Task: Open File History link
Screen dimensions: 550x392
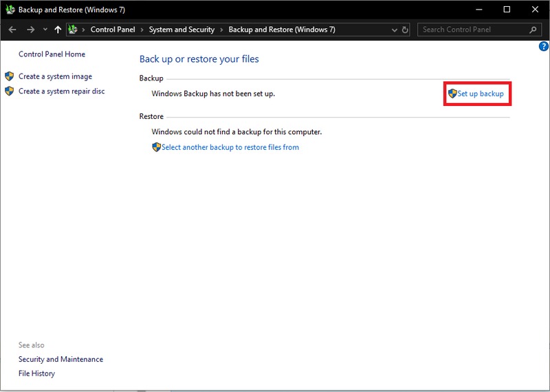Action: (36, 373)
